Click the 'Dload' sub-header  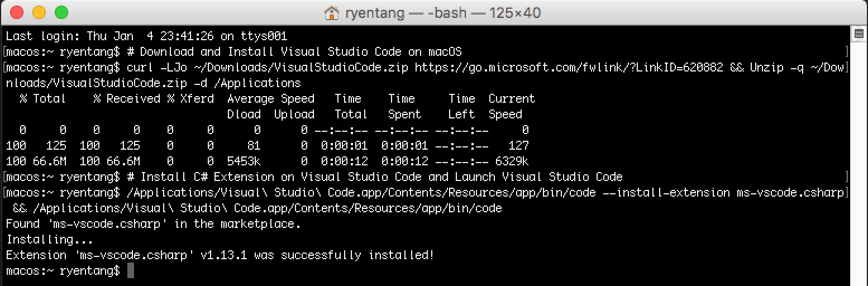coord(244,115)
